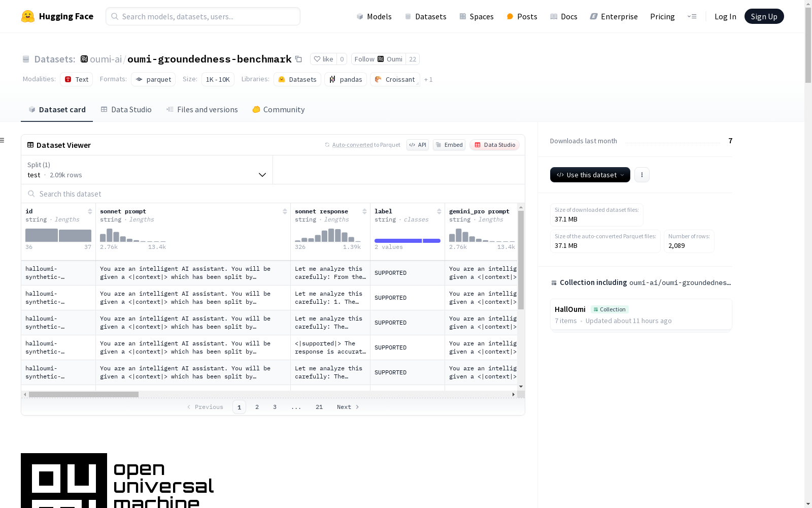
Task: Open the Use this dataset dropdown
Action: click(590, 175)
